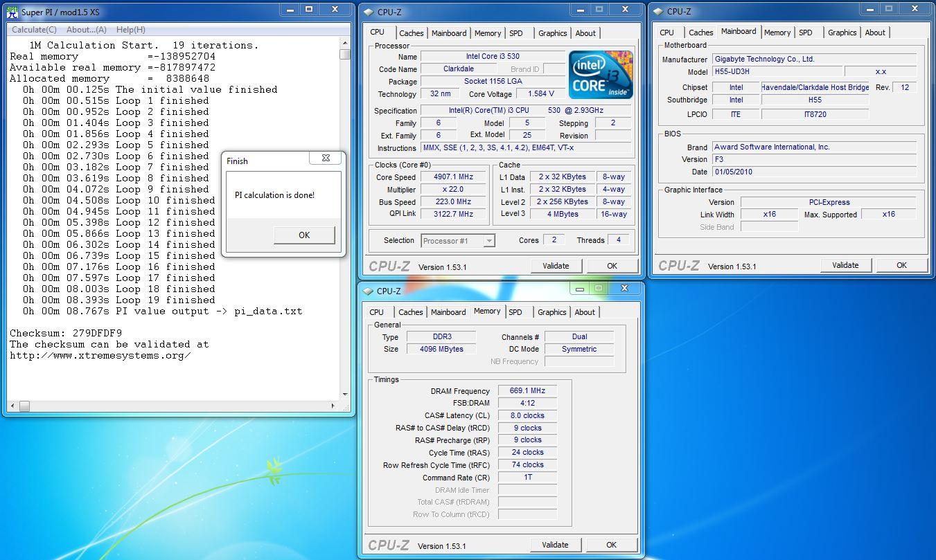Switch to About tab in Mainboard window
The width and height of the screenshot is (936, 560).
(875, 33)
